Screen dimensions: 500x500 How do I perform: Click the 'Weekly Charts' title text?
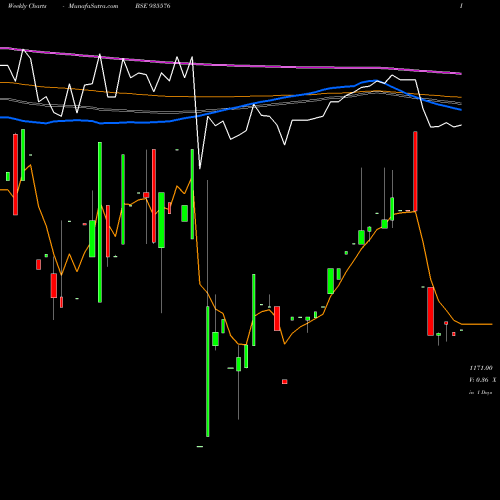coord(27,6)
